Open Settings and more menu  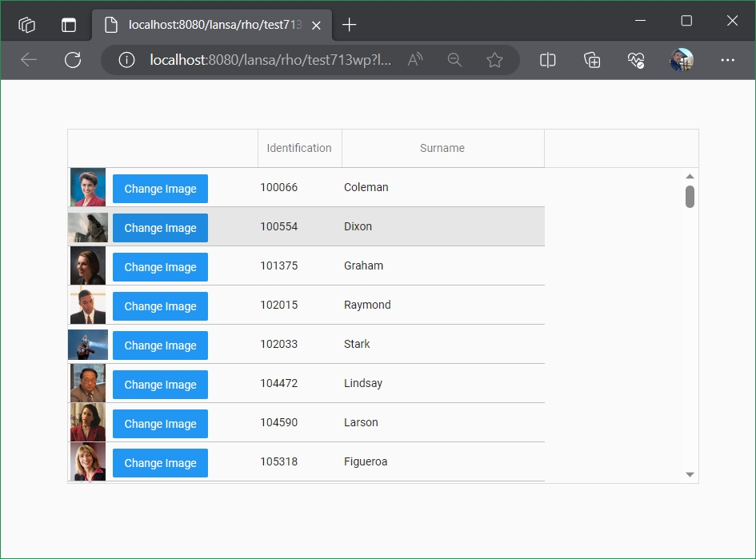727,60
